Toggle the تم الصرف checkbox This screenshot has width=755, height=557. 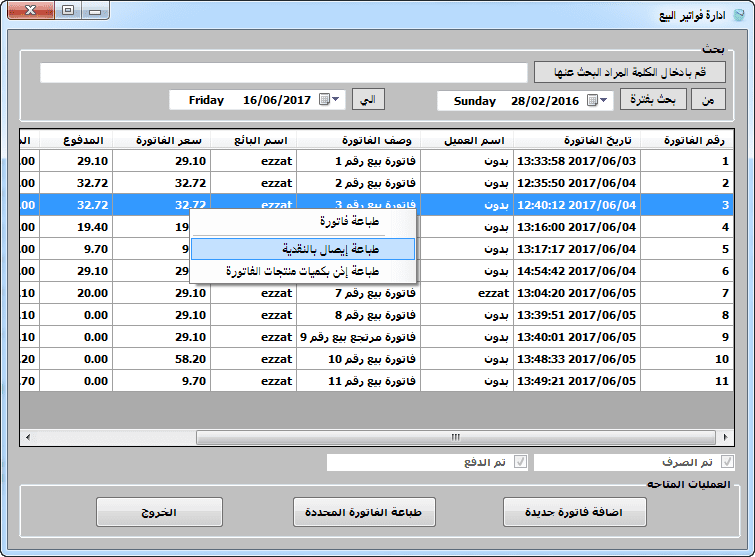click(726, 462)
